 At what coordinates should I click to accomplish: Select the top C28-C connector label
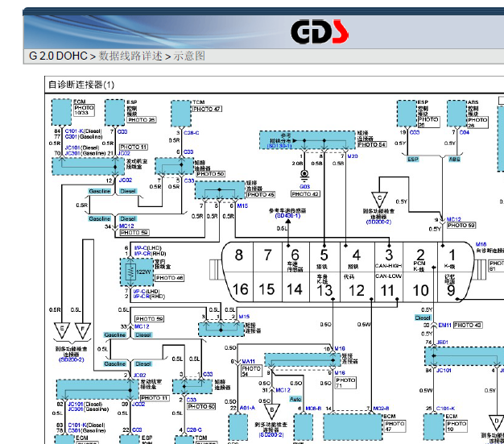coord(192,133)
